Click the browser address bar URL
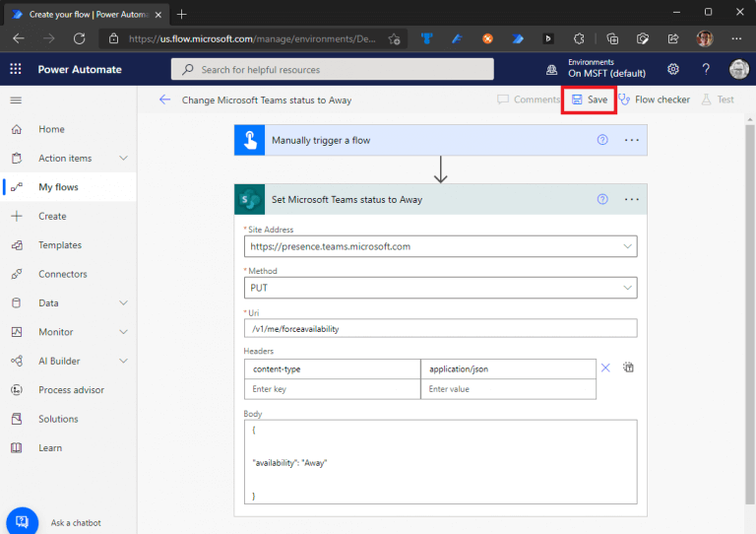The height and width of the screenshot is (534, 756). click(252, 39)
